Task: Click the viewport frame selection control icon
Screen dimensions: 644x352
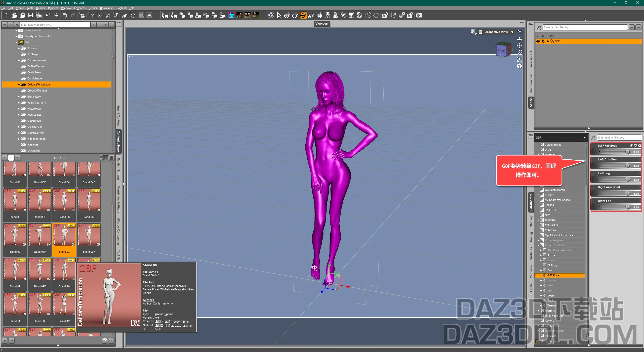Action: pyautogui.click(x=519, y=59)
